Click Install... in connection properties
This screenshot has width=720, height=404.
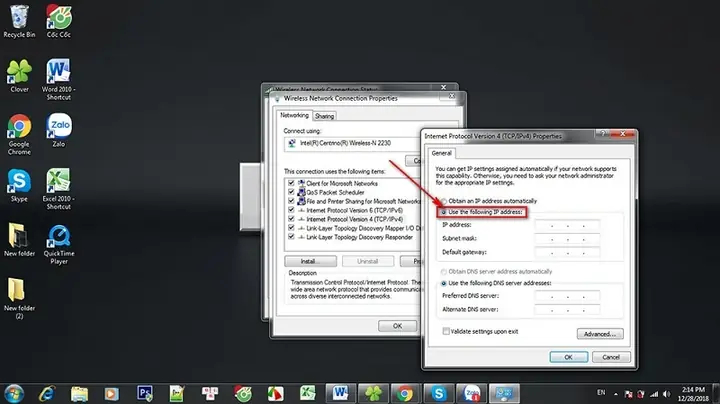(310, 261)
